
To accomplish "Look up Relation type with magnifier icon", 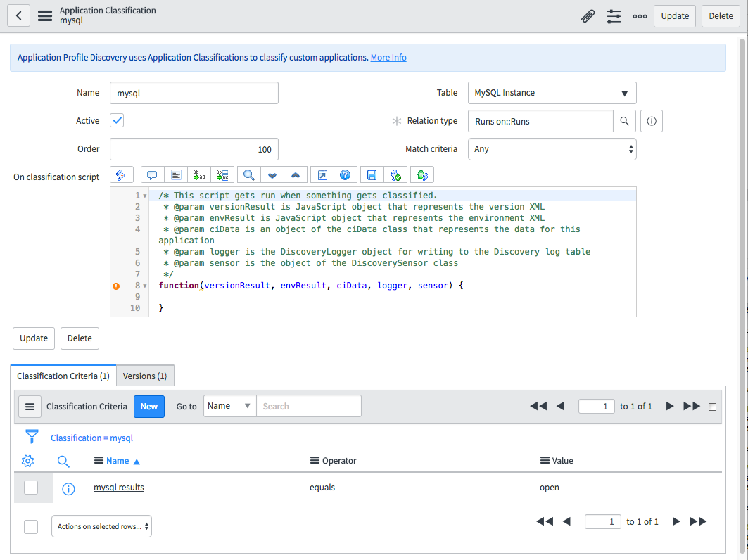I will 624,121.
